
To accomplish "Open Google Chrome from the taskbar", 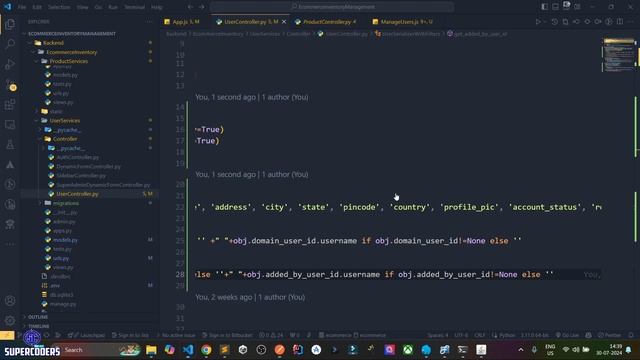I will click(206, 350).
